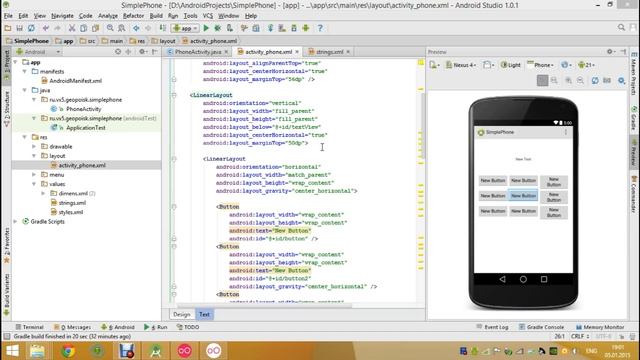The image size is (640, 360).
Task: Click the Preview refresh icon
Action: pos(595,80)
